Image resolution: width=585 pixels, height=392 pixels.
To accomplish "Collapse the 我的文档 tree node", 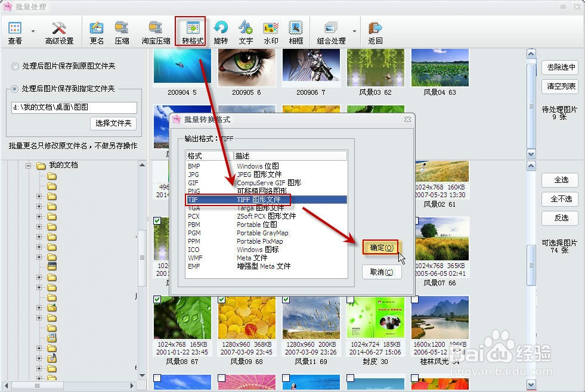I will click(29, 166).
